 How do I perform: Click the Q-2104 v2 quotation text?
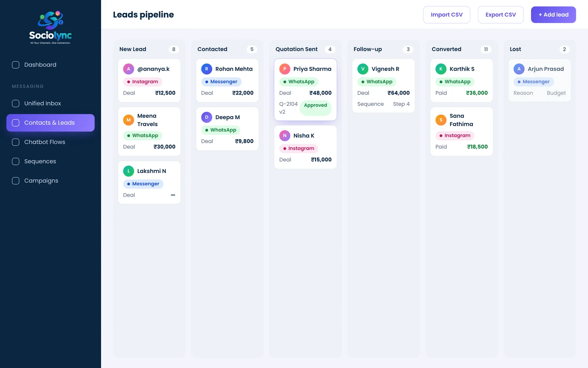tap(288, 108)
